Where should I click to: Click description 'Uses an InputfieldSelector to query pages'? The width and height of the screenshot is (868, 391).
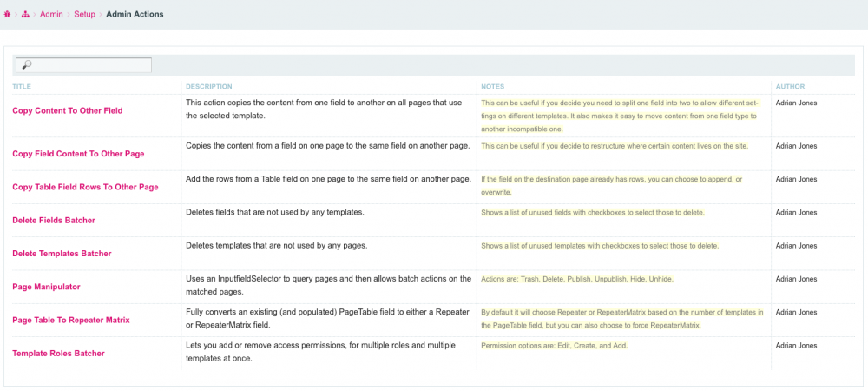329,285
